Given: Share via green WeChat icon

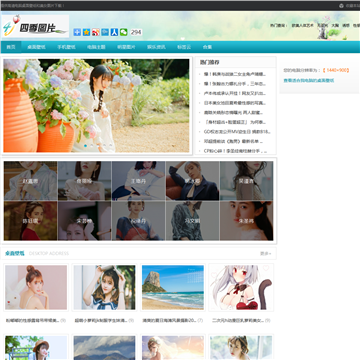Looking at the screenshot, I should 124,32.
